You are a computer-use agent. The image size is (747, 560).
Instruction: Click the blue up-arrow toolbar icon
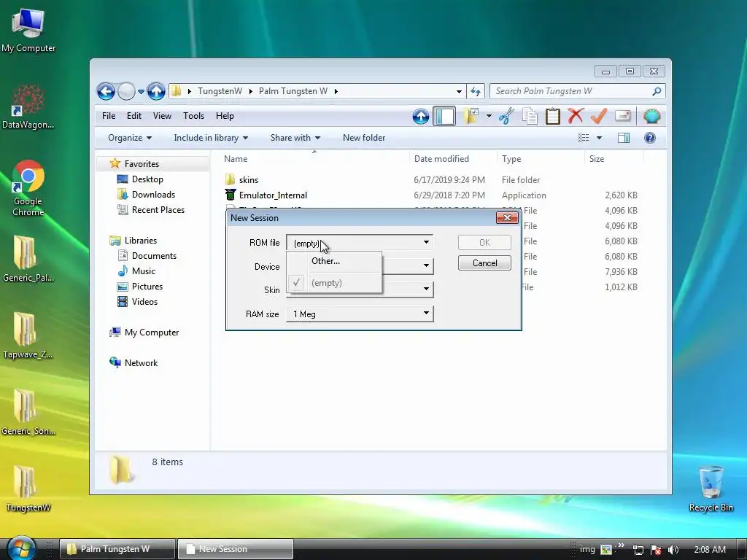point(421,116)
